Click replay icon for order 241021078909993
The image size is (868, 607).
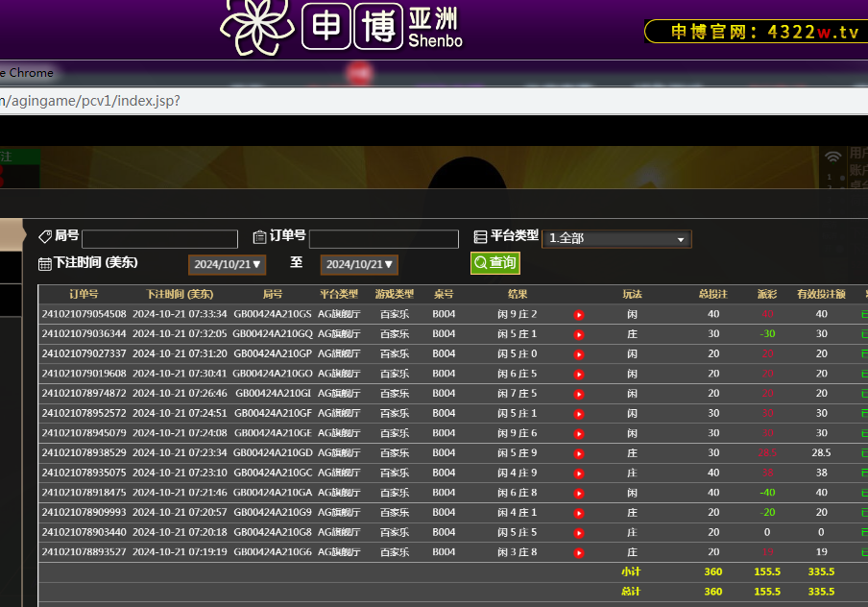579,513
